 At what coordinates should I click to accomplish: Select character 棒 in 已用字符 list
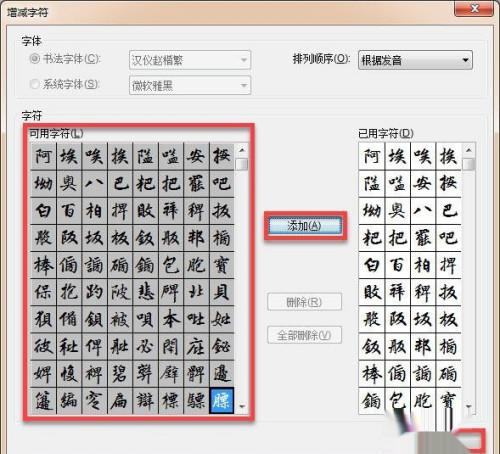point(372,374)
